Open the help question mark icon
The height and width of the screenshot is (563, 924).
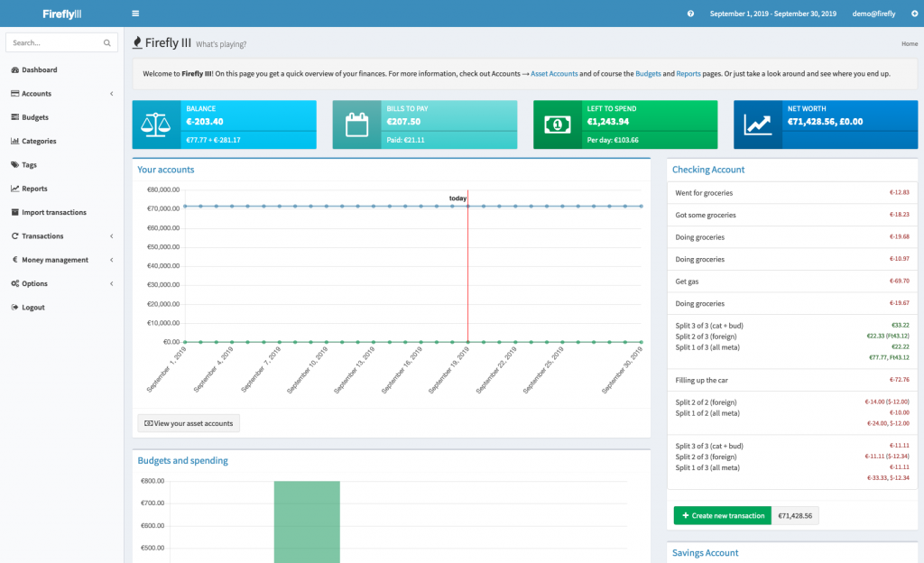click(x=690, y=14)
